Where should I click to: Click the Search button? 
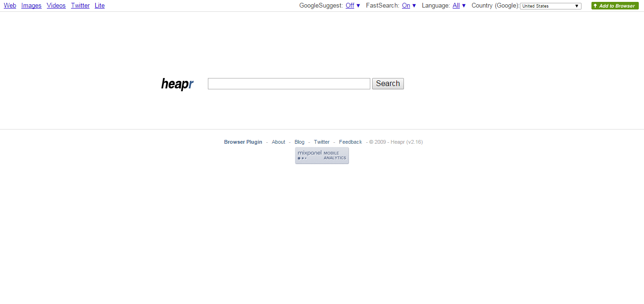388,84
